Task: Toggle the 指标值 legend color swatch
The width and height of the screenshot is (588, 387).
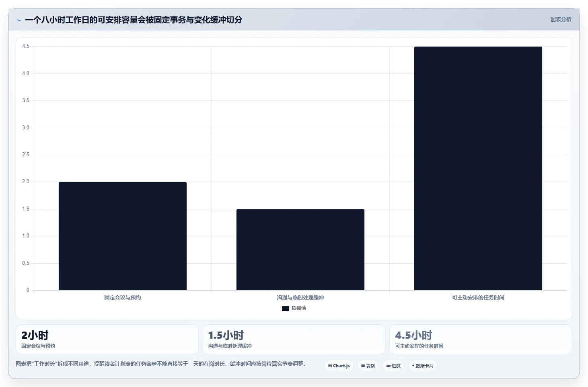Action: click(286, 309)
